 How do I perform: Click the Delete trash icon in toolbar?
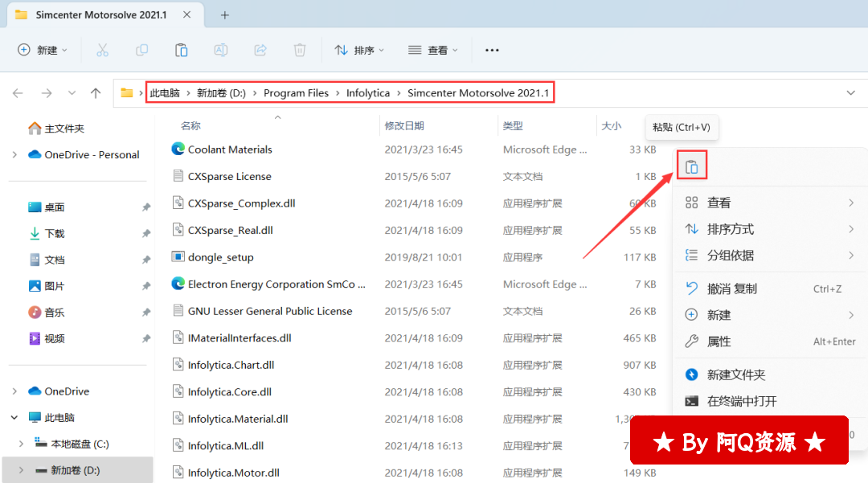click(x=300, y=50)
